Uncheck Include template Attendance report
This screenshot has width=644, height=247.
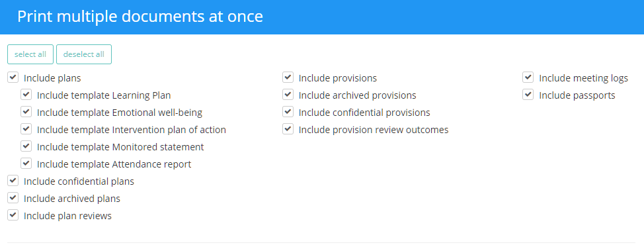pyautogui.click(x=26, y=164)
